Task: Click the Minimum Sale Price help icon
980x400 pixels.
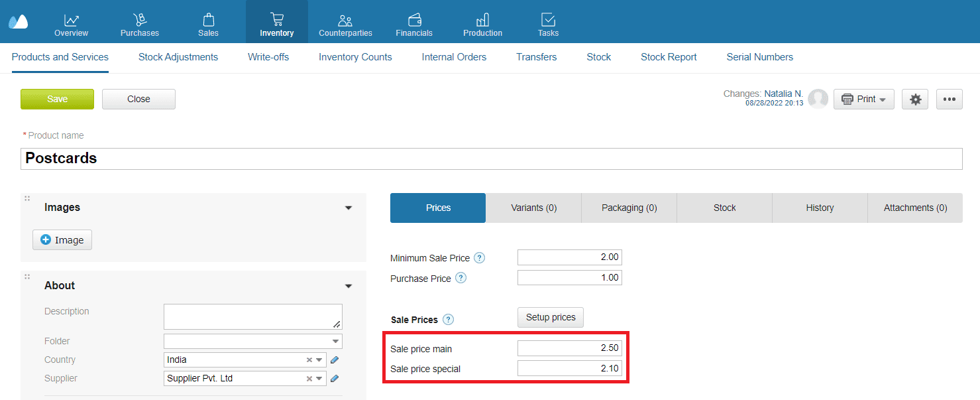Action: point(479,257)
